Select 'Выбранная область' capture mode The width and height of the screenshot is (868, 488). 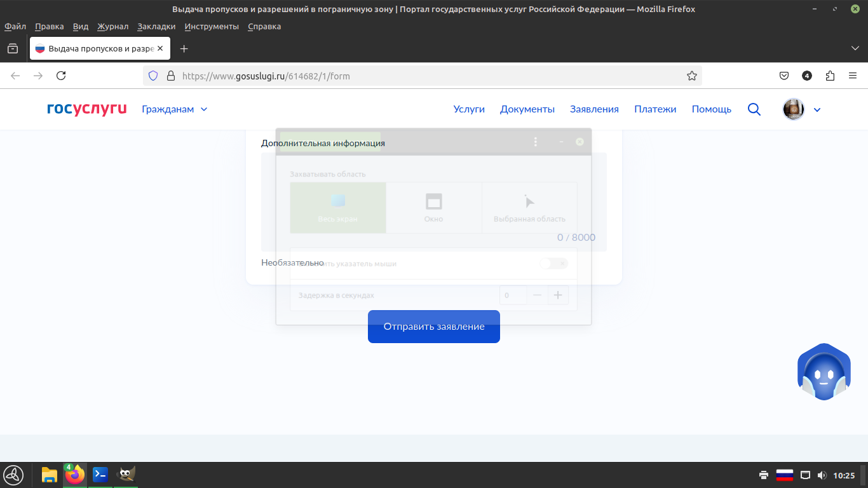[529, 208]
